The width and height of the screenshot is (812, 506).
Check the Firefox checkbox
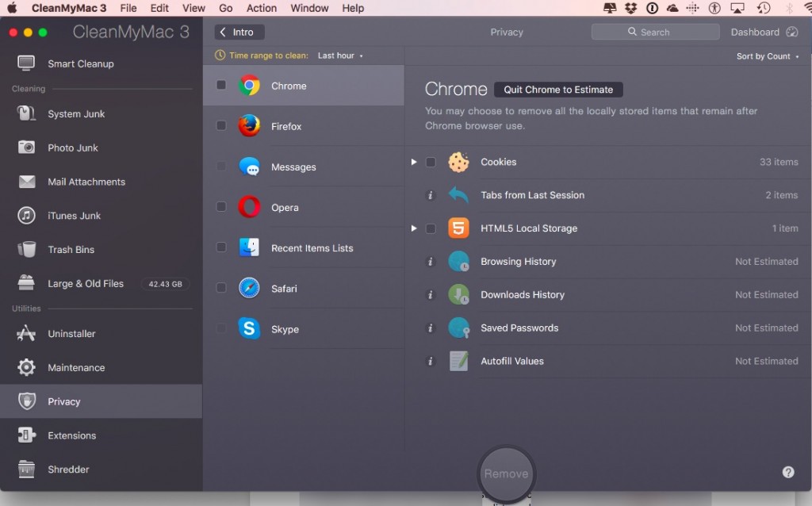[221, 126]
